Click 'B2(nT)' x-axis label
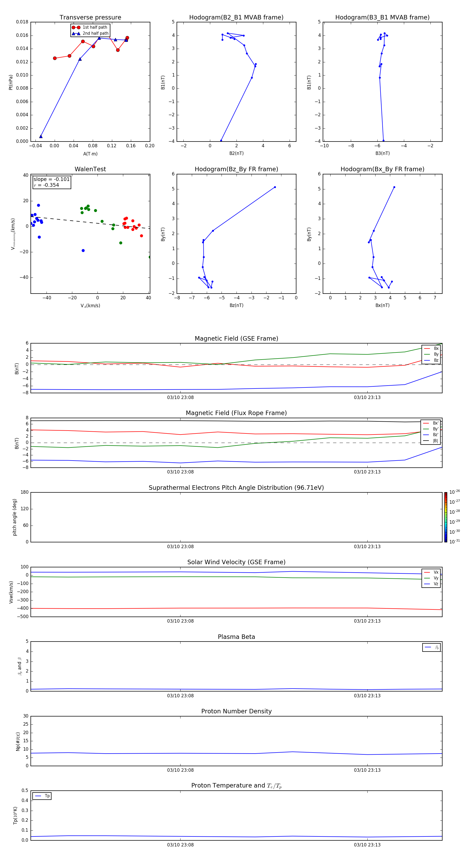Viewport: 473px width, 868px height. pos(236,153)
